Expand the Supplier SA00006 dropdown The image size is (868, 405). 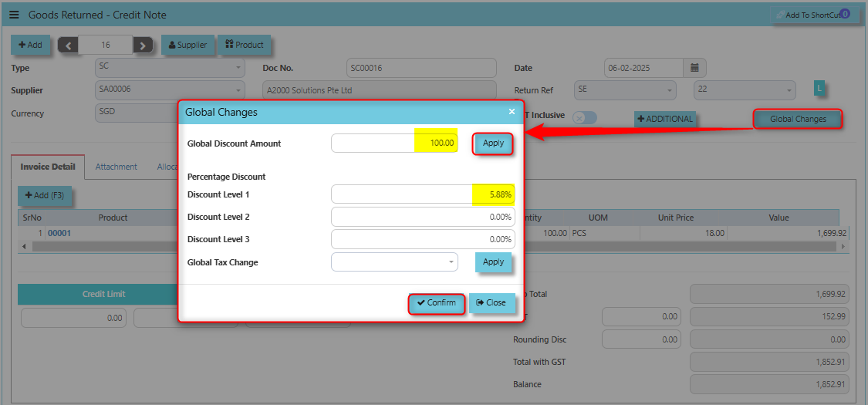(x=170, y=89)
